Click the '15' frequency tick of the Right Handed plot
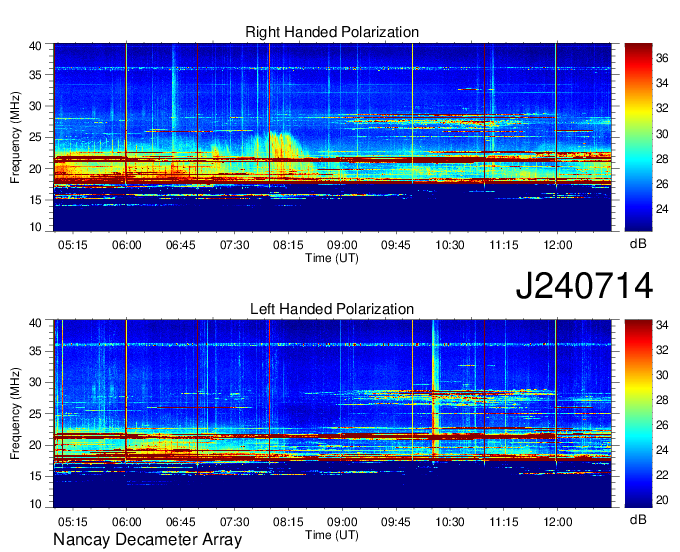 [35, 200]
